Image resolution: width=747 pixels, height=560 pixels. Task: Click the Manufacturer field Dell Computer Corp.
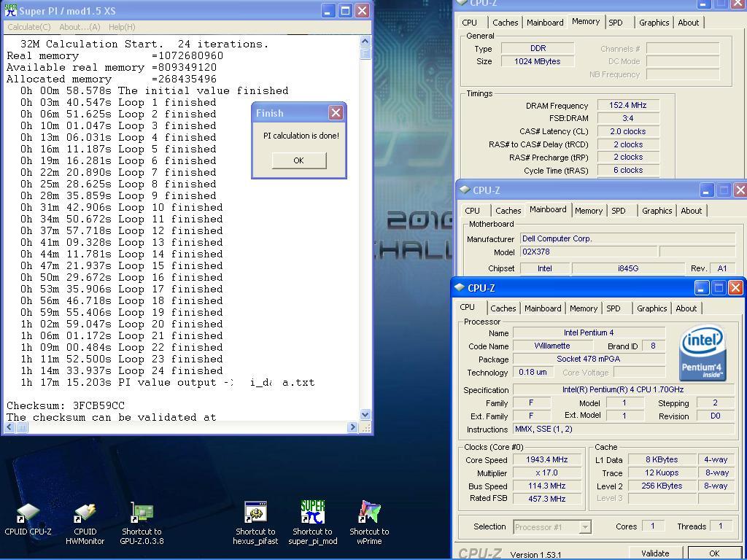tap(627, 238)
